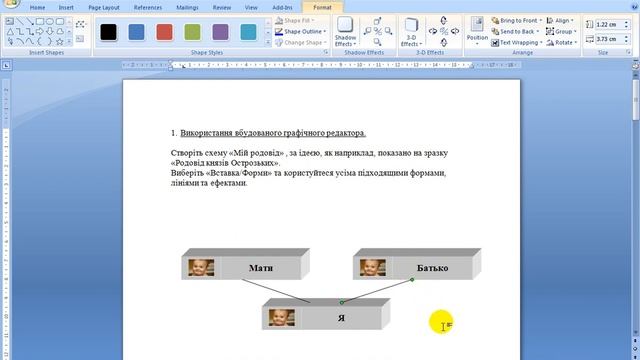640x360 pixels.
Task: Open the 3-D Effects gallery
Action: 411,32
